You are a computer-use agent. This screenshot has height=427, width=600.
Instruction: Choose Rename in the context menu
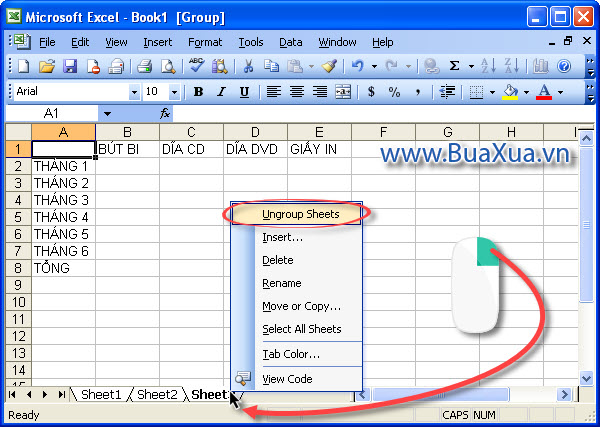click(296, 284)
